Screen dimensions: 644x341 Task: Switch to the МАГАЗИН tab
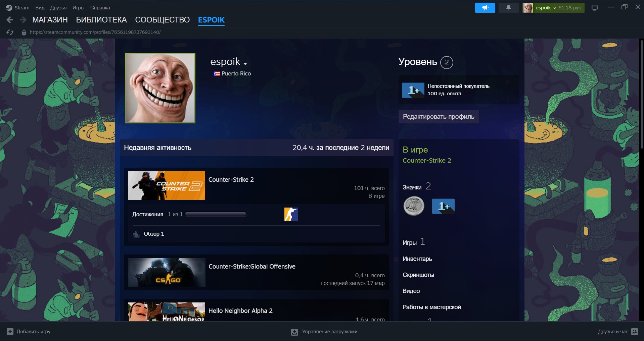pos(50,20)
